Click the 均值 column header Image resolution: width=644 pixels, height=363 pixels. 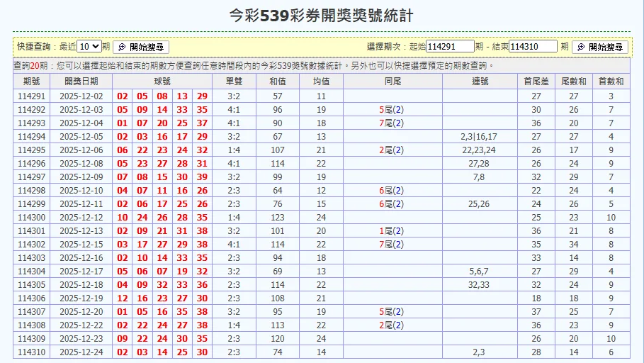click(x=321, y=82)
